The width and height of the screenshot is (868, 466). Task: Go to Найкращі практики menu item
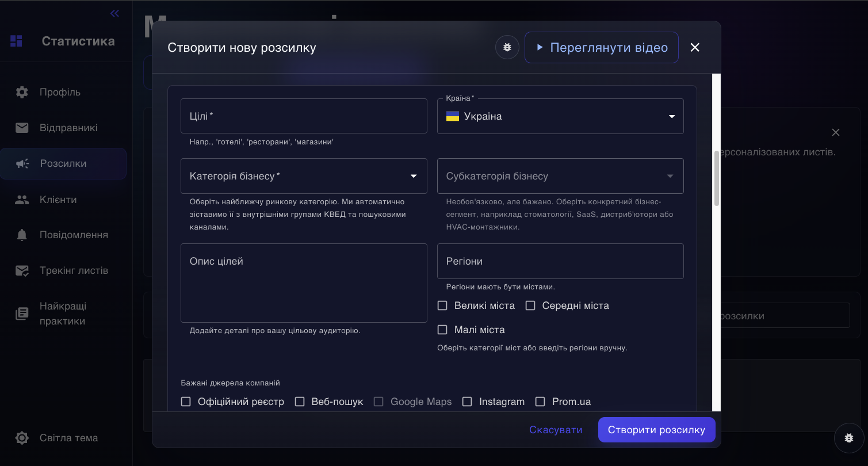click(x=63, y=314)
